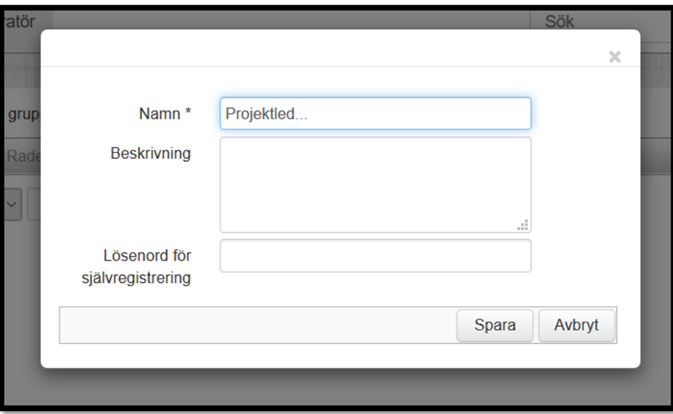673x414 pixels.
Task: Open the dimmed dropdown chevron at left edge
Action: (12, 205)
